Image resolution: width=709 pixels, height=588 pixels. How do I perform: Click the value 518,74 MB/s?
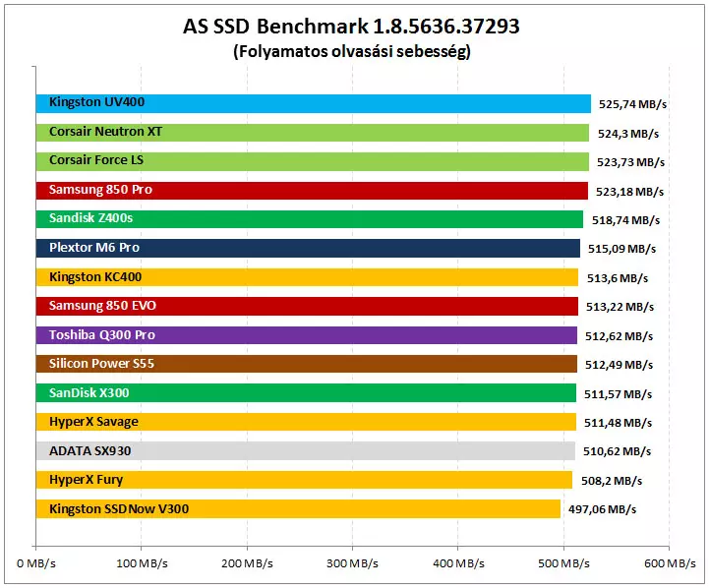tap(625, 220)
